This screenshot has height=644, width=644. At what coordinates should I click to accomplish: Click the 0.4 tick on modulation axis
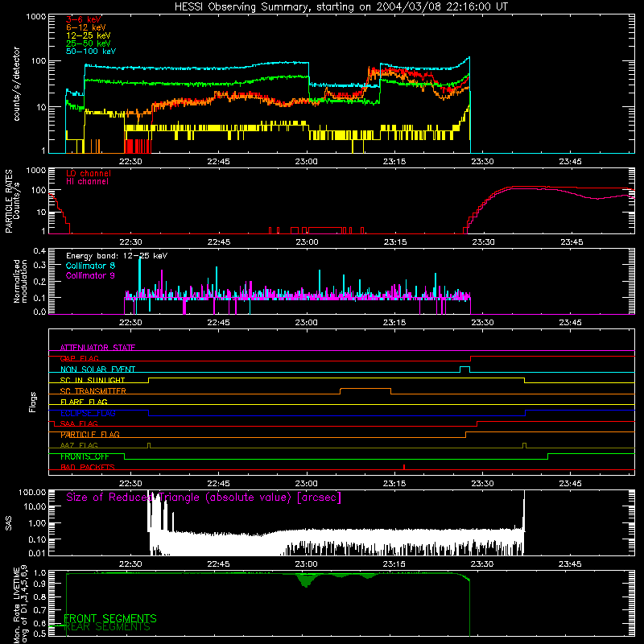(x=39, y=251)
